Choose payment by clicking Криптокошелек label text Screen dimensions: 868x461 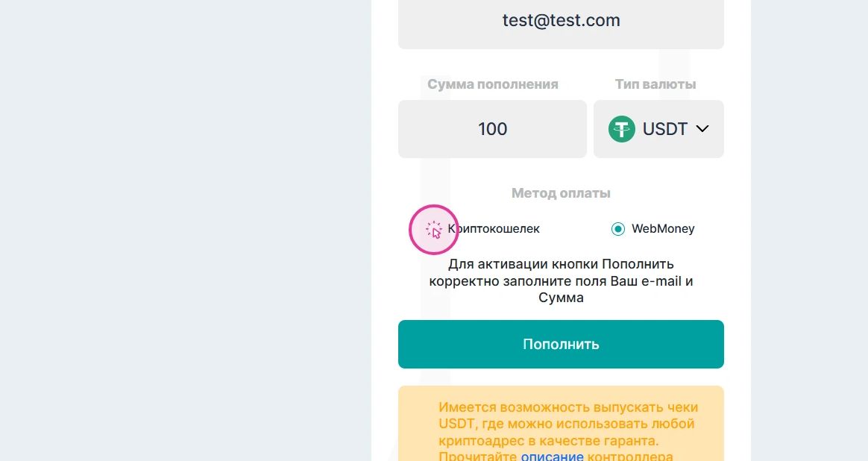(494, 229)
